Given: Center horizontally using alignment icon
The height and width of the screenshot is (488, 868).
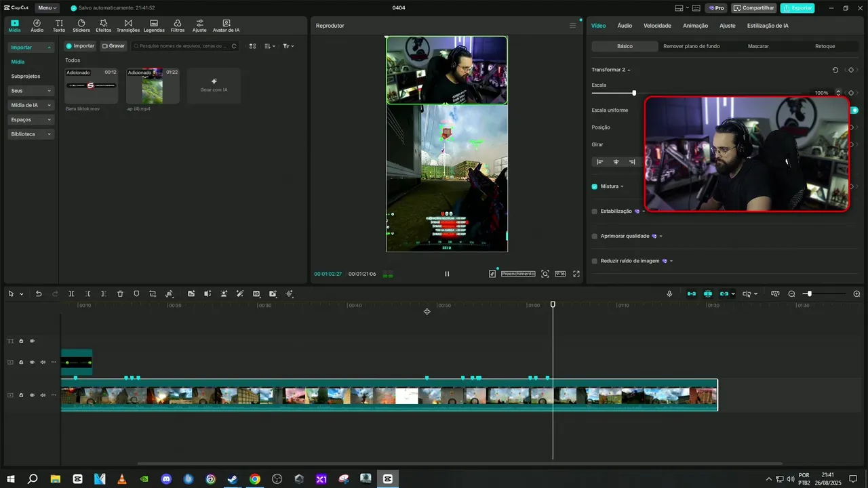Looking at the screenshot, I should click(x=616, y=162).
